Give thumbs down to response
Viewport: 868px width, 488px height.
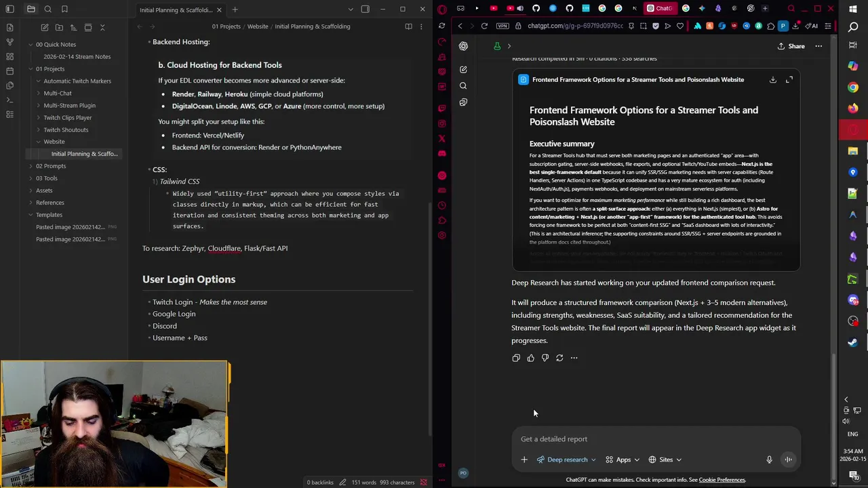[545, 358]
